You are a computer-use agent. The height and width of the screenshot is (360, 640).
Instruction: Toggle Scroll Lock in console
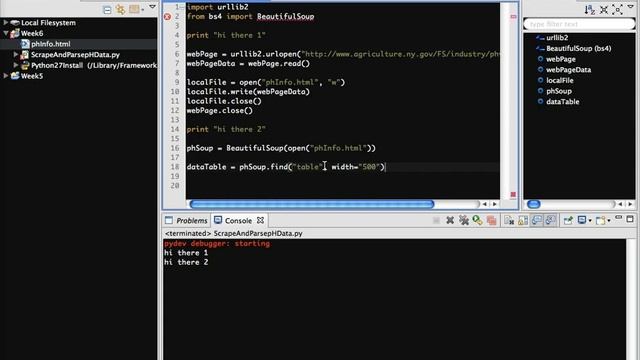point(522,220)
